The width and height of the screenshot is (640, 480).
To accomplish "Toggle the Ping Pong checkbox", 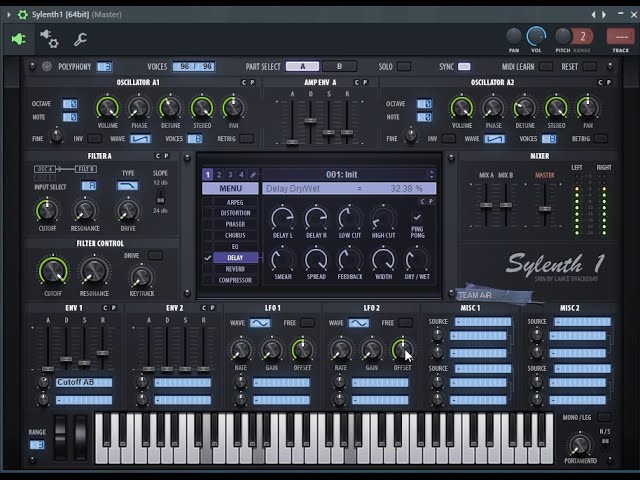I will (x=417, y=217).
